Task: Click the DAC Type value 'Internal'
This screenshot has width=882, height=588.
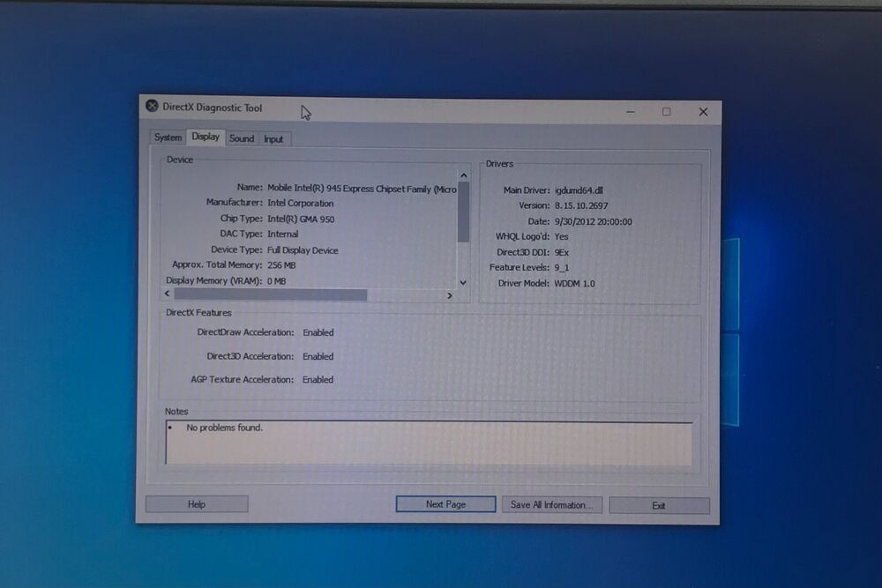Action: click(x=283, y=234)
